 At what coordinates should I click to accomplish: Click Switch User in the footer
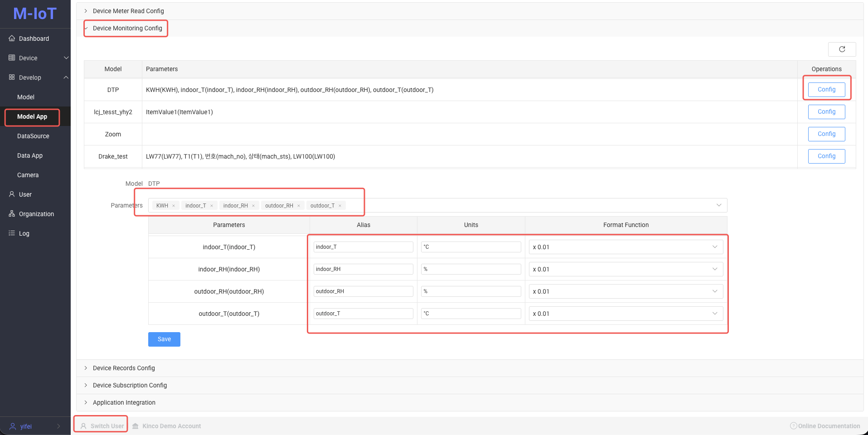[x=102, y=426]
